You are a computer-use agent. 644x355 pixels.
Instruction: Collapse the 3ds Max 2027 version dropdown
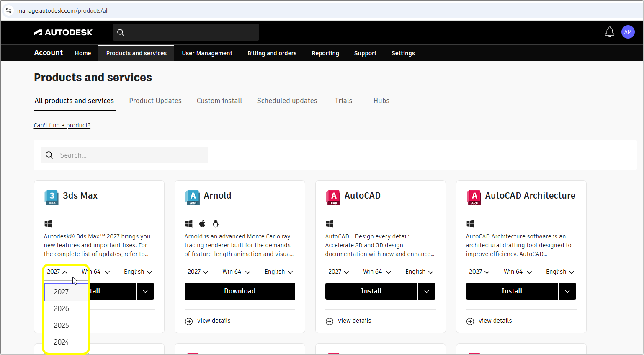coord(57,272)
